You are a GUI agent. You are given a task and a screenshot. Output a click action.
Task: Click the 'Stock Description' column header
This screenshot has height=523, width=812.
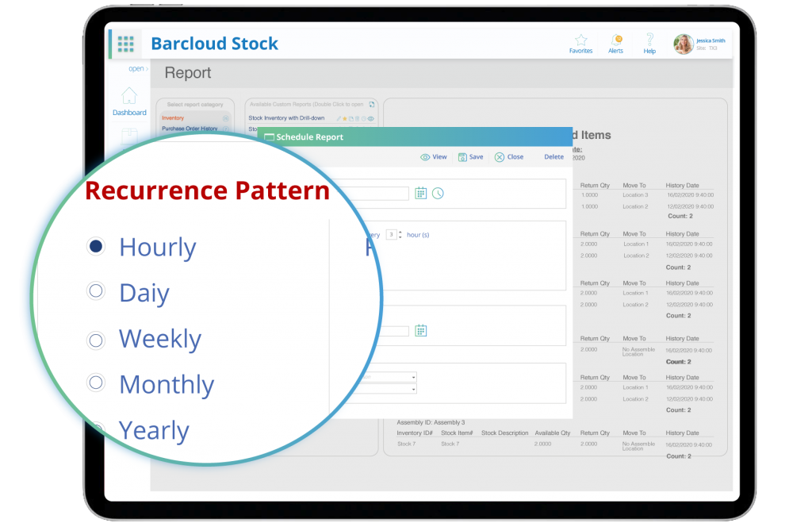coord(505,433)
